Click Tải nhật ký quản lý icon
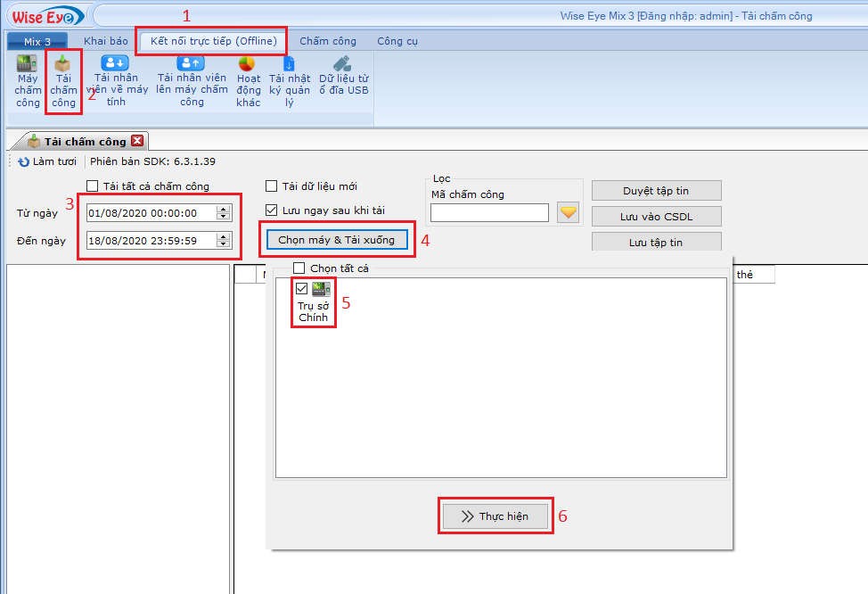 click(289, 64)
